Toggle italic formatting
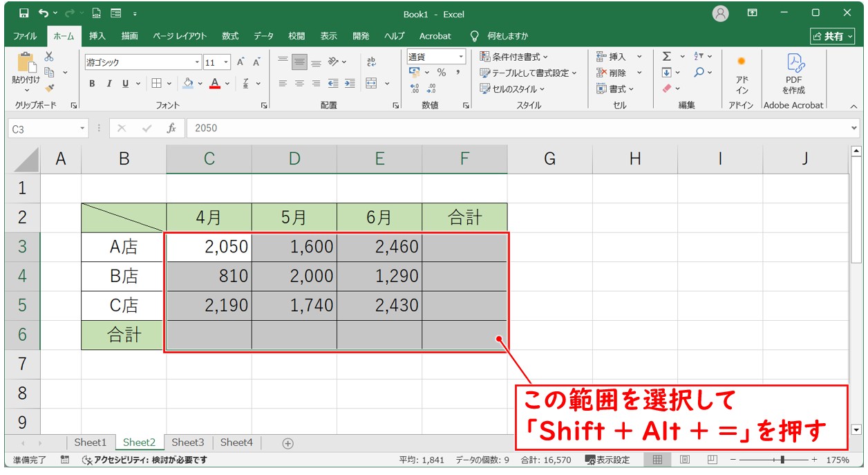This screenshot has width=868, height=475. pos(108,84)
